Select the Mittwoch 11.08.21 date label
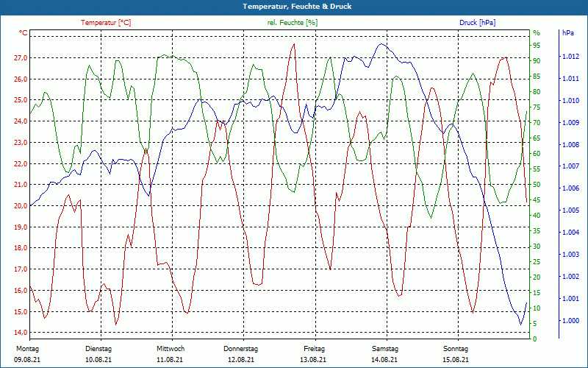Viewport: 588px width, 368px height. (171, 354)
